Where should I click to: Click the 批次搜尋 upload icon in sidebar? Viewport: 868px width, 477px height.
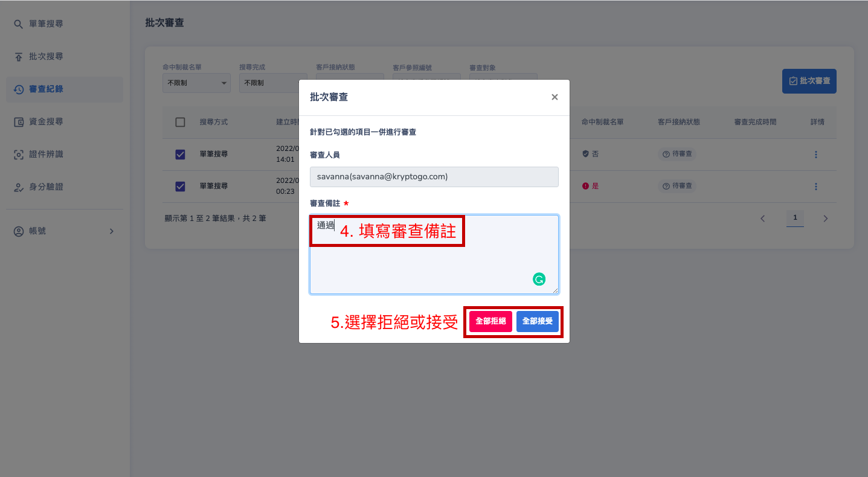click(19, 57)
